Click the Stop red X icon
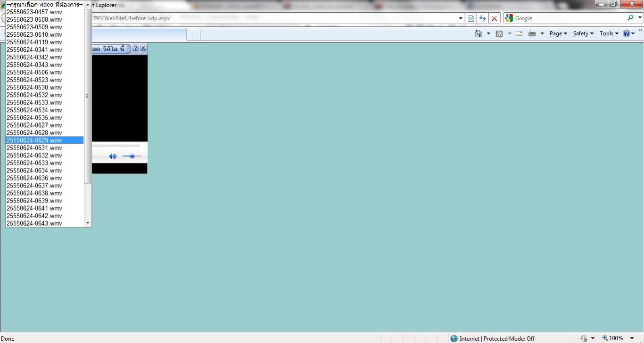This screenshot has height=343, width=644. [x=494, y=18]
